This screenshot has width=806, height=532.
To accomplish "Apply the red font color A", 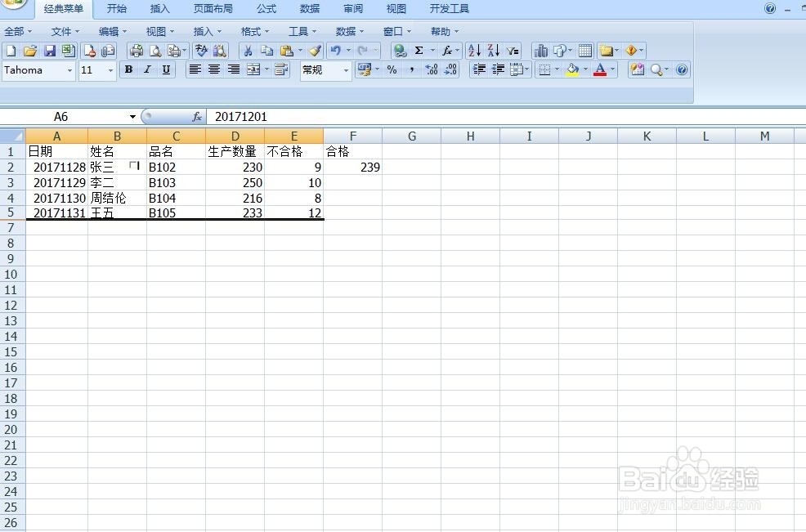I will (x=600, y=69).
